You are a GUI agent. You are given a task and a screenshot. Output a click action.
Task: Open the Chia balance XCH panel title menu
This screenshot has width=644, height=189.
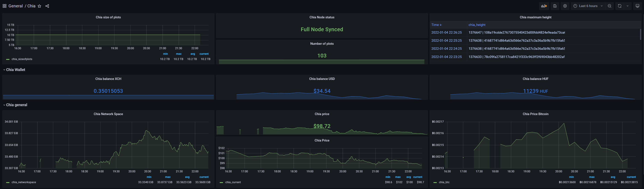pos(108,79)
